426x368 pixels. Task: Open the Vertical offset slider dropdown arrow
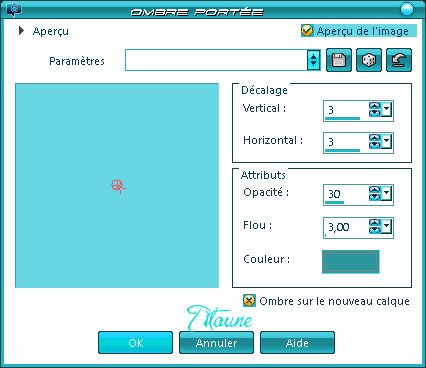(x=386, y=109)
